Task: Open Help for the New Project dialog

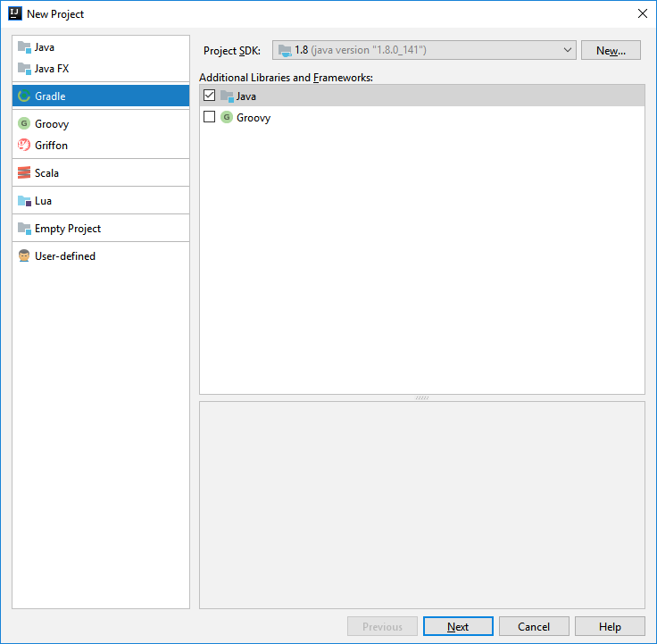Action: point(609,626)
